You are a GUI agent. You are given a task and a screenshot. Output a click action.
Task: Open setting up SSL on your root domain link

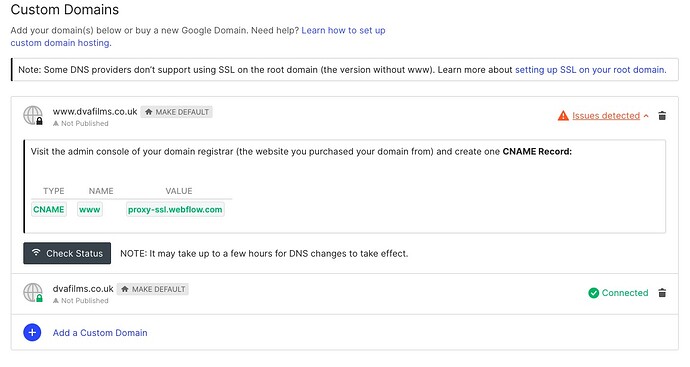[x=591, y=70]
